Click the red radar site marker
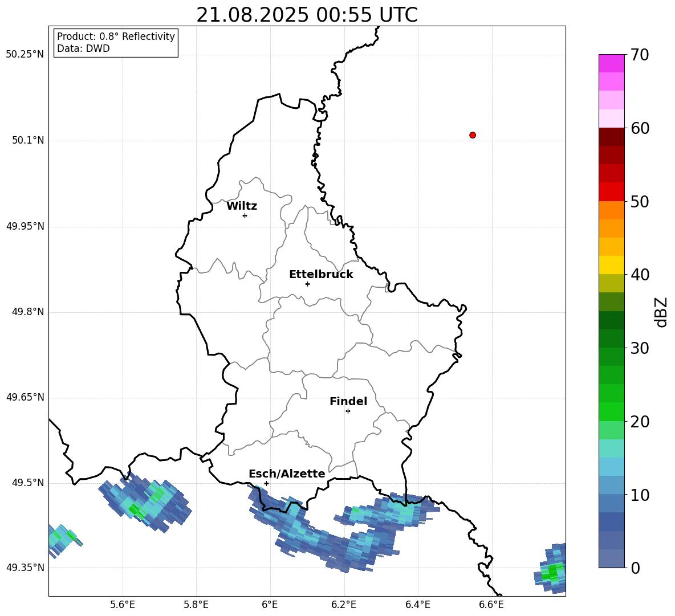The width and height of the screenshot is (675, 616). coord(473,135)
